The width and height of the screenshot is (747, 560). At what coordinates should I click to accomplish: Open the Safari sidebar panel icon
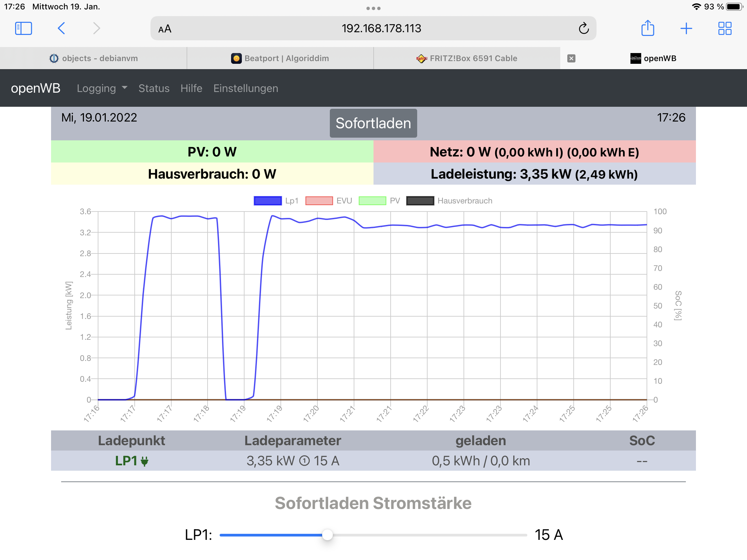[23, 28]
